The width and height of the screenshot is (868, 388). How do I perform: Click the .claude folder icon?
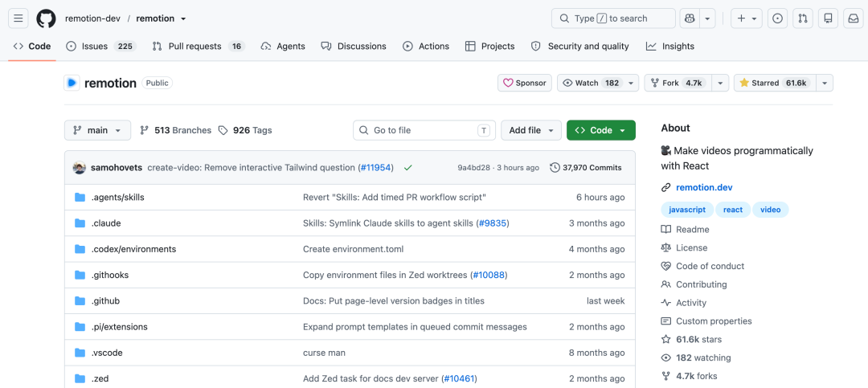tap(80, 223)
